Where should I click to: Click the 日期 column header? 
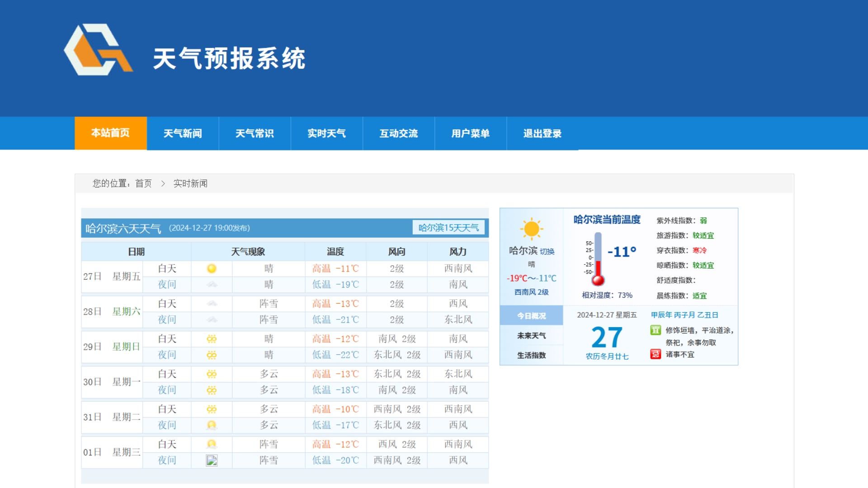(x=136, y=252)
